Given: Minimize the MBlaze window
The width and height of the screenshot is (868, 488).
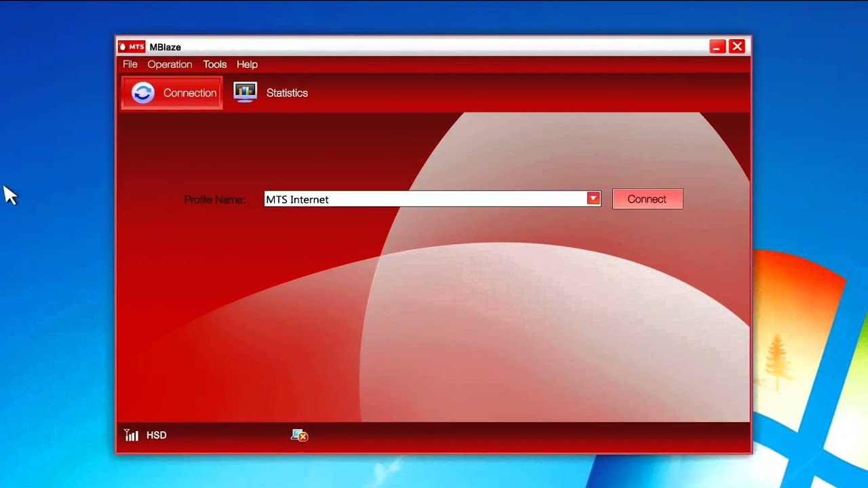Looking at the screenshot, I should click(717, 46).
